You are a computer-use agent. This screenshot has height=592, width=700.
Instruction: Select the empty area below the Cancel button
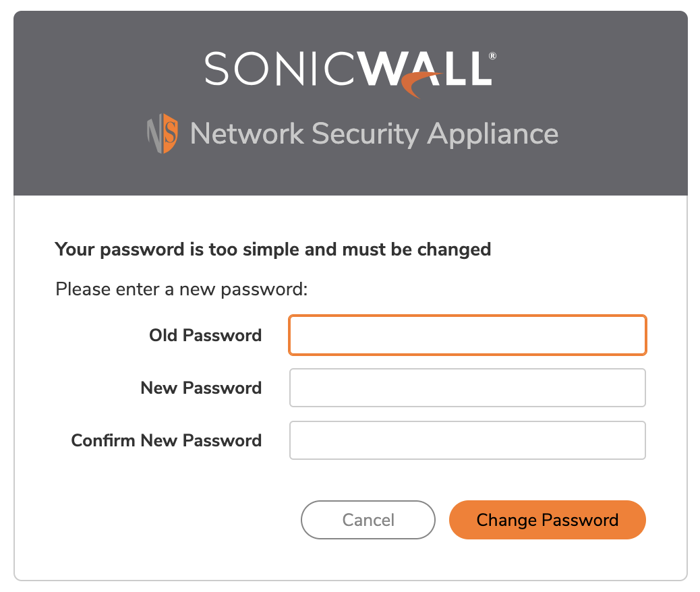(x=368, y=560)
